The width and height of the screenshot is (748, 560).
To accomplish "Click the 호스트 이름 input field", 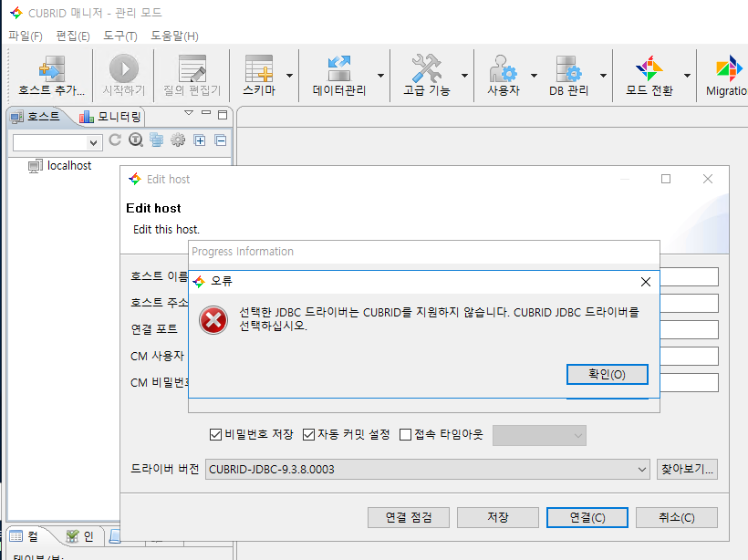I will pos(690,276).
